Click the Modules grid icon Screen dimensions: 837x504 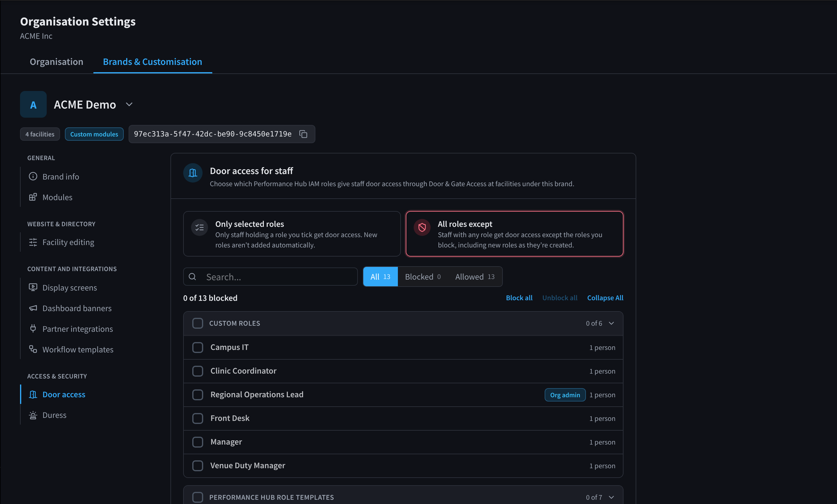pos(33,197)
